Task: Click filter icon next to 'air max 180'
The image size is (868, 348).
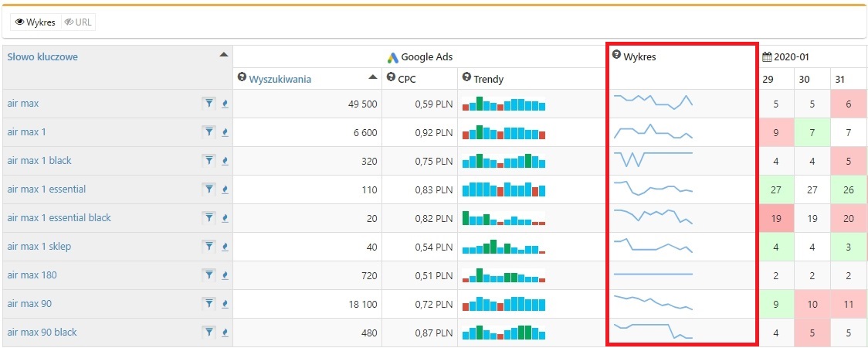Action: click(x=209, y=275)
